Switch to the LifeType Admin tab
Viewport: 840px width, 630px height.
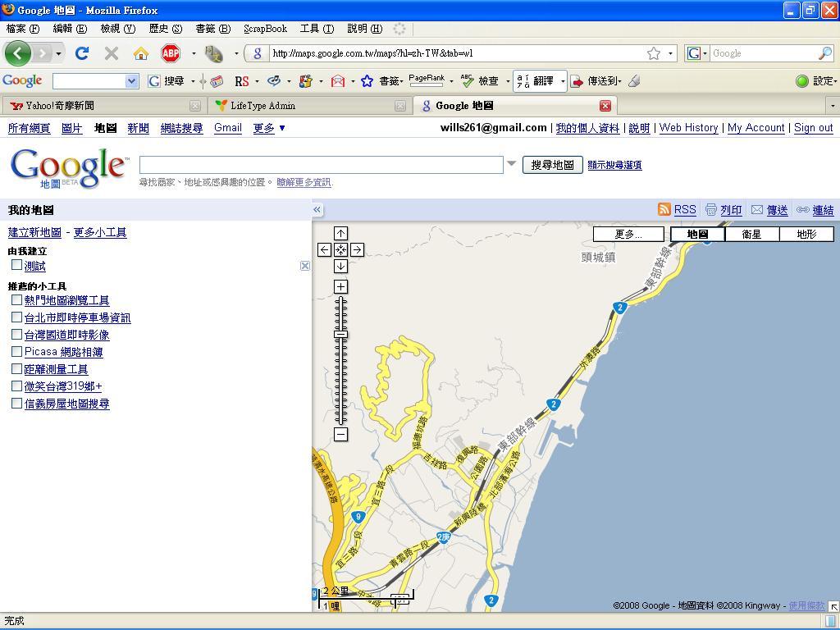click(x=309, y=106)
